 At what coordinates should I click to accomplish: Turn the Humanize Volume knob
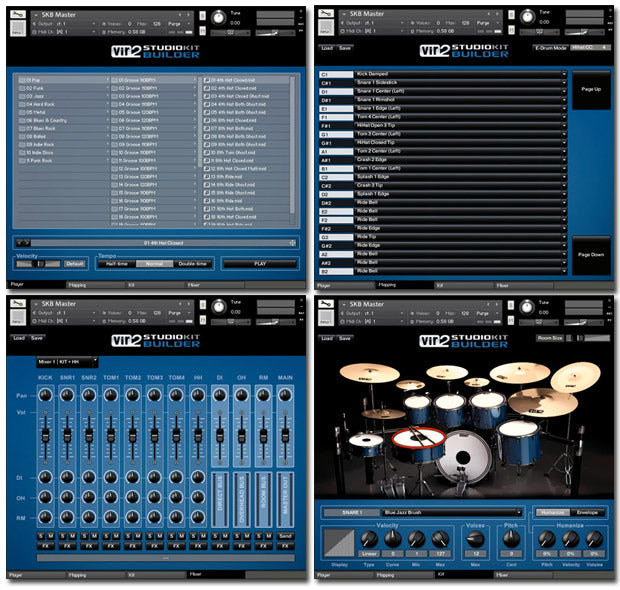594,538
